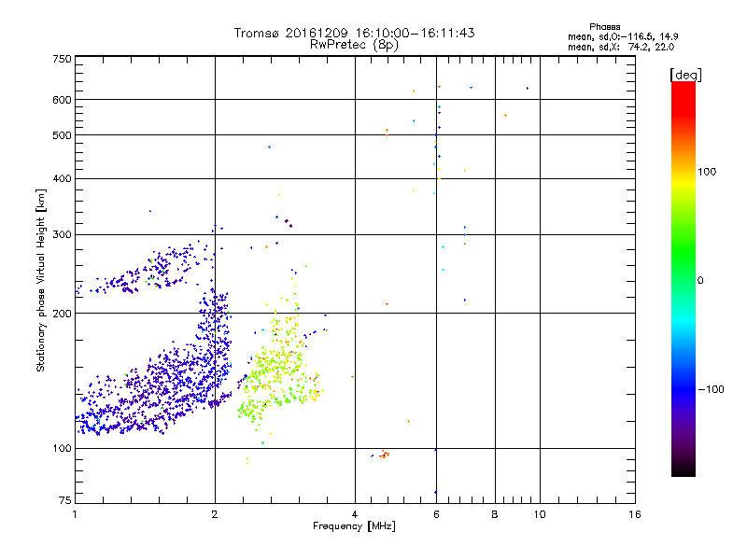Click the x-axis '4' tick label
Viewport: 747px width, 560px height.
pyautogui.click(x=355, y=514)
